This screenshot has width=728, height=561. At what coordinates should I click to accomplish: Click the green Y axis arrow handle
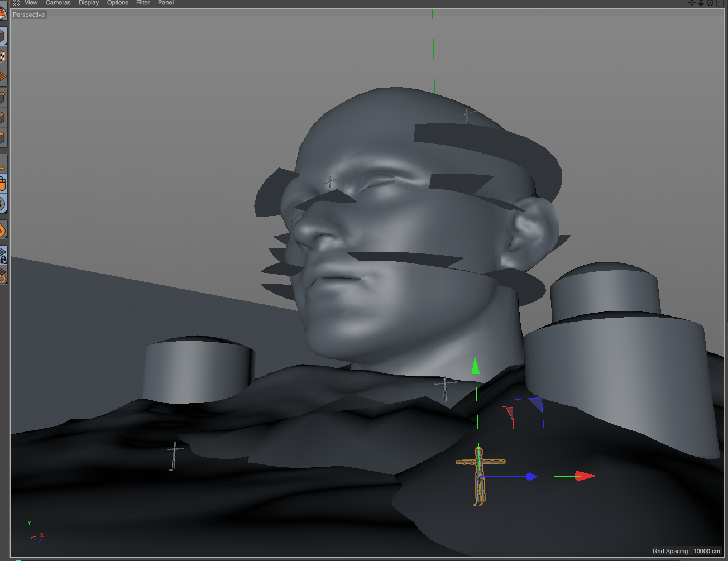click(475, 366)
